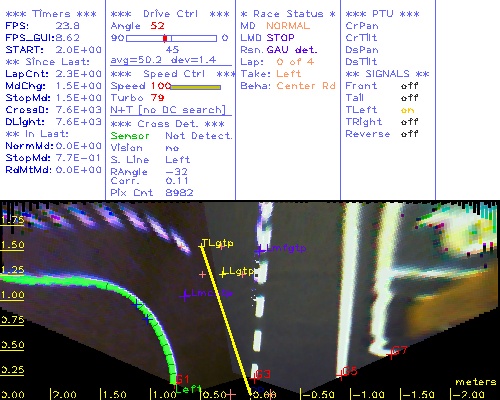The width and height of the screenshot is (500, 400).
Task: Select the Race Status header
Action: click(x=288, y=14)
